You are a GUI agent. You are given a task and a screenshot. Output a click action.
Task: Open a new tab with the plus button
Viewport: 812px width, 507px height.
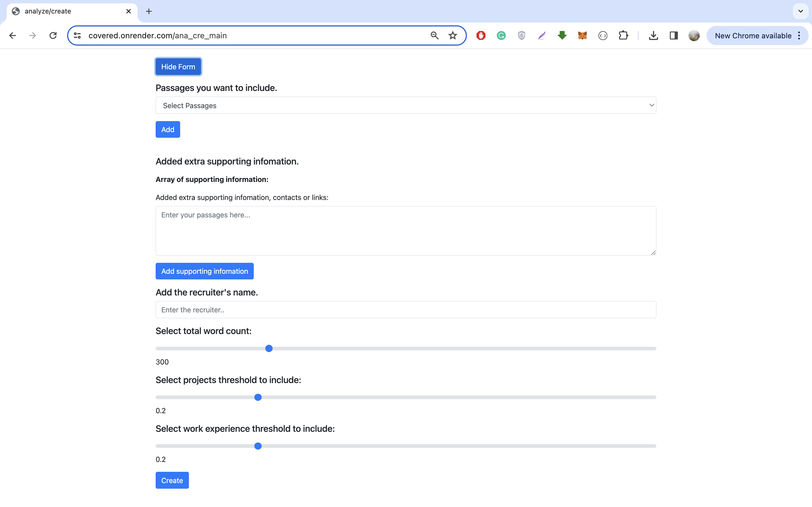[149, 11]
